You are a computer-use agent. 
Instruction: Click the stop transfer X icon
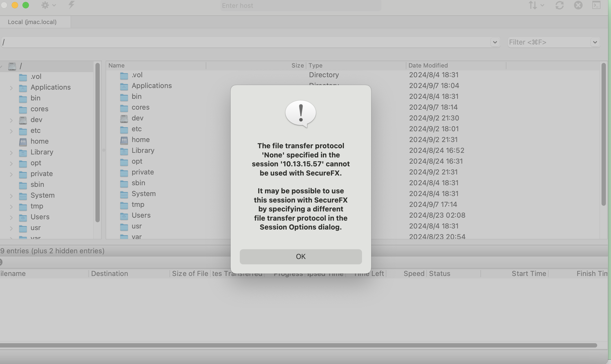(578, 5)
